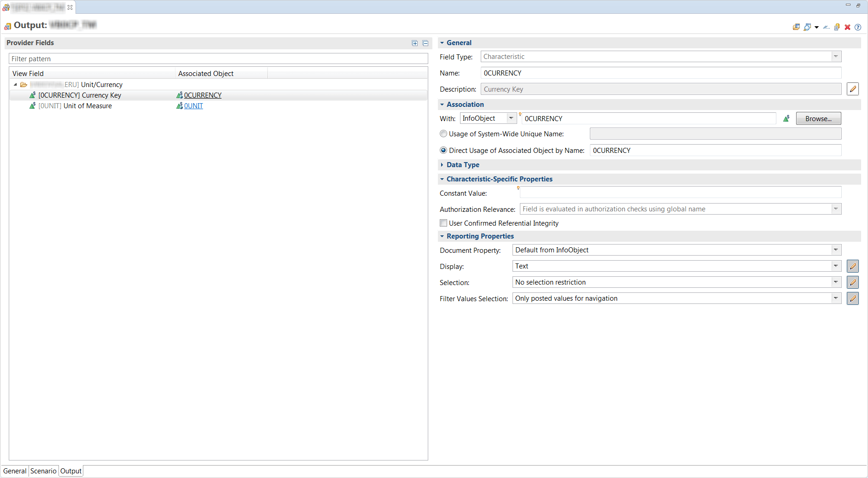868x478 pixels.
Task: Click the red remove icon in toolbar
Action: [847, 27]
